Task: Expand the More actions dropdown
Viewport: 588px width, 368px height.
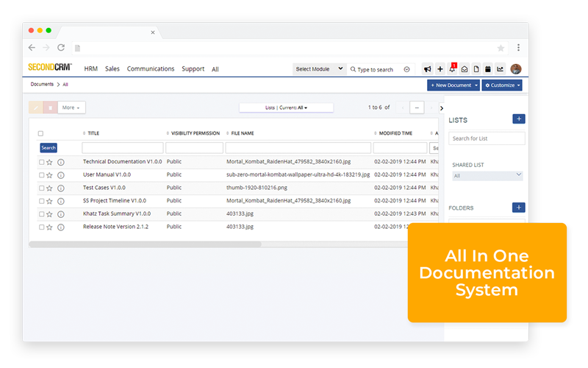Action: point(71,107)
